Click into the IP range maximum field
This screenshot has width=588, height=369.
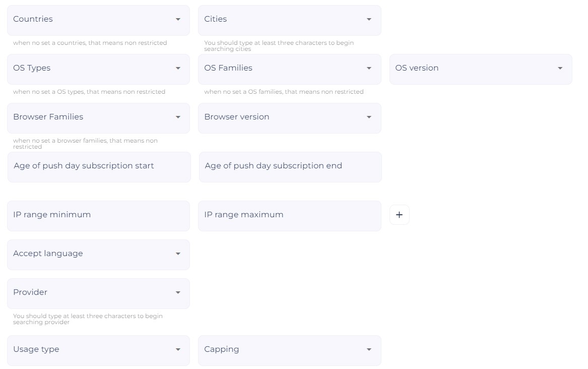290,216
